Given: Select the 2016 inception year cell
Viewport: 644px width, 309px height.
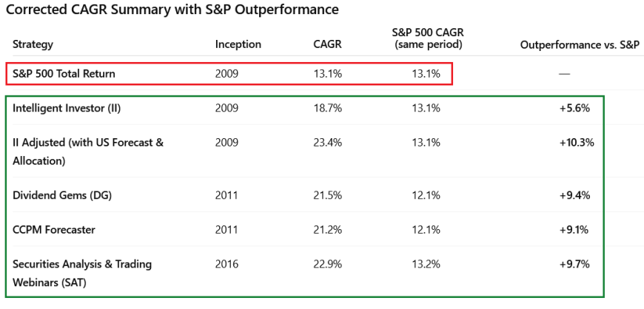Looking at the screenshot, I should (227, 264).
